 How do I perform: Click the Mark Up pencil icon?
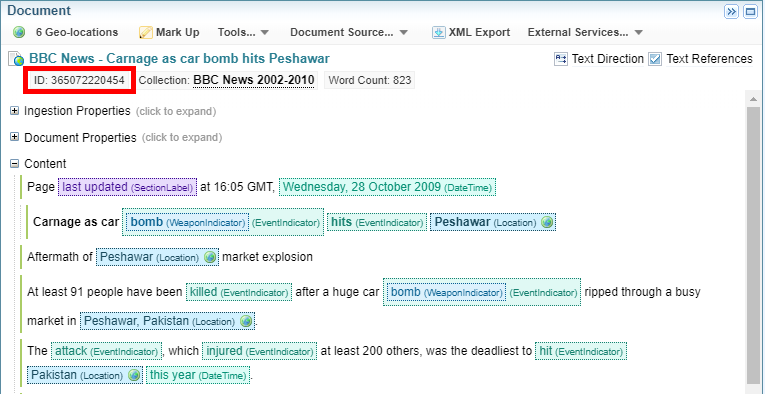click(x=145, y=33)
